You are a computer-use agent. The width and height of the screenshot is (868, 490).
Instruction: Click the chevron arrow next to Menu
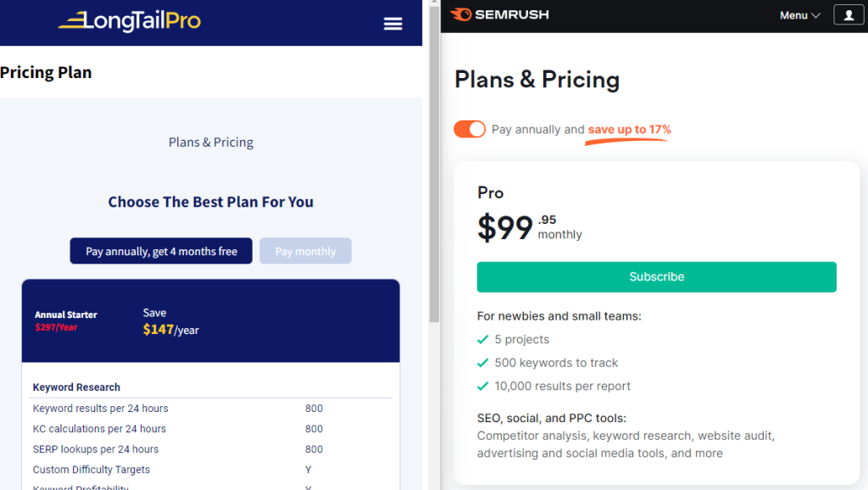tap(815, 15)
